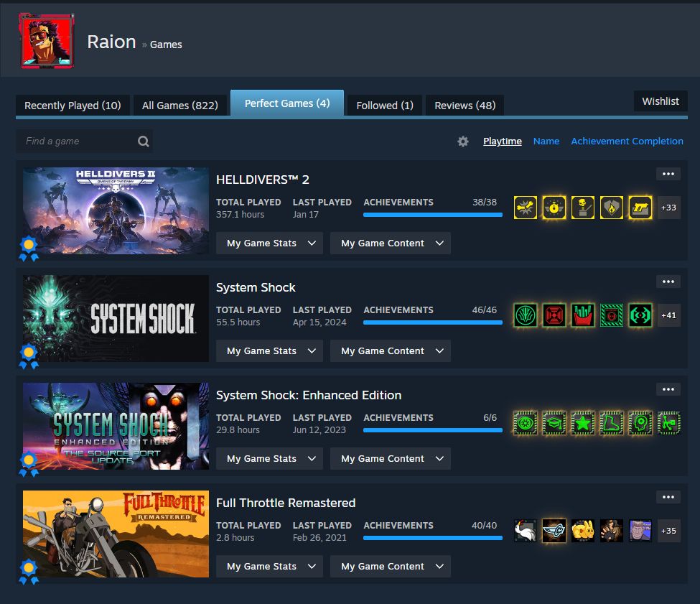
Task: Open more options for HELLDIVERS 2
Action: coord(668,174)
